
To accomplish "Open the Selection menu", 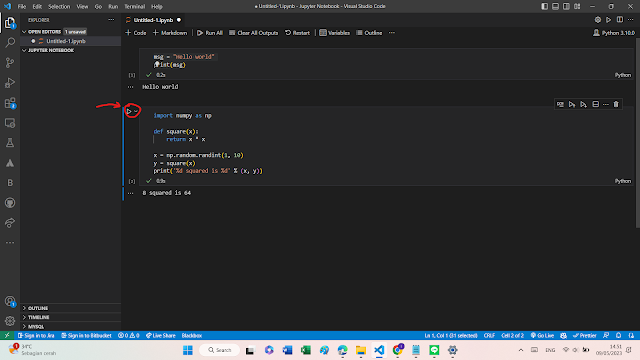I will point(59,7).
